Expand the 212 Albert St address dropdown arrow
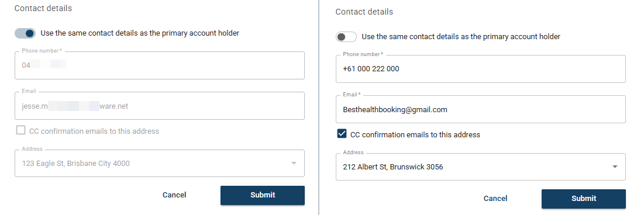Screen dimensions: 644x215 point(615,167)
